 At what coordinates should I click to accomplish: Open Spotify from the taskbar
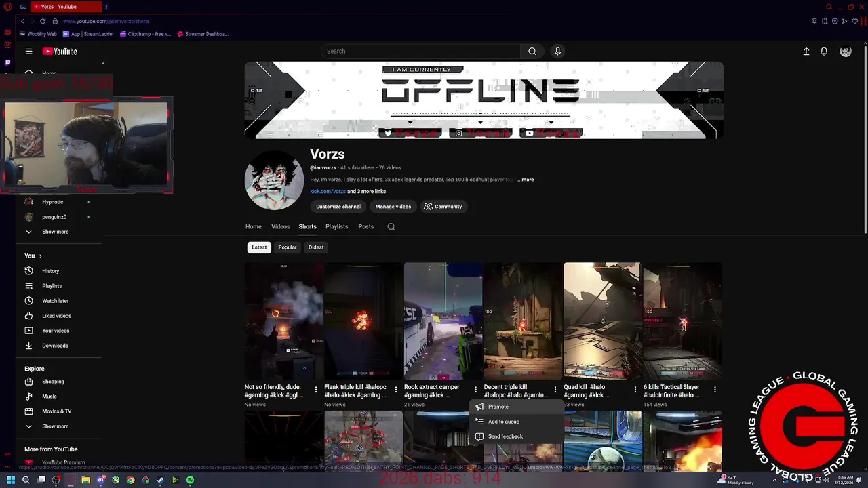(x=190, y=480)
